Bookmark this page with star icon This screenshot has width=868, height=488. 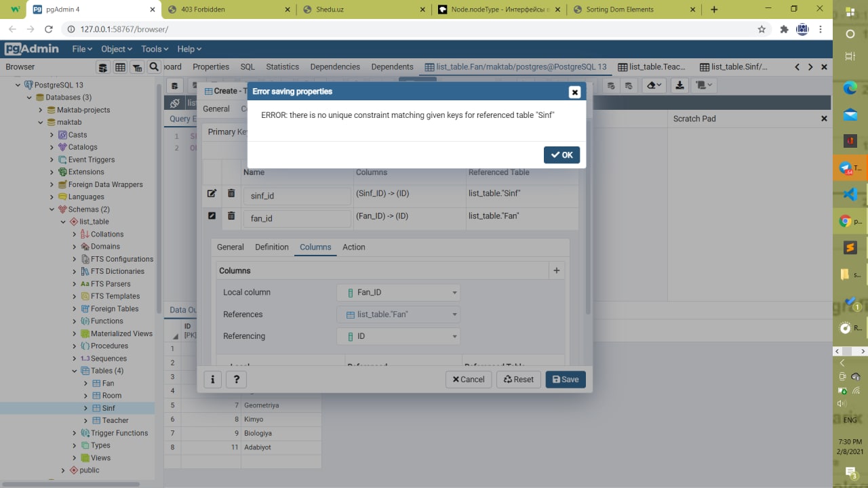coord(762,29)
